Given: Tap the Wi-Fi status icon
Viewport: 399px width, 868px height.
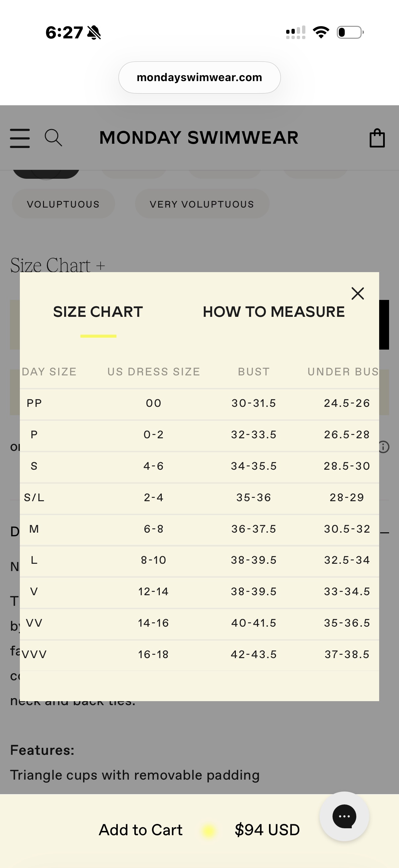Looking at the screenshot, I should (321, 32).
